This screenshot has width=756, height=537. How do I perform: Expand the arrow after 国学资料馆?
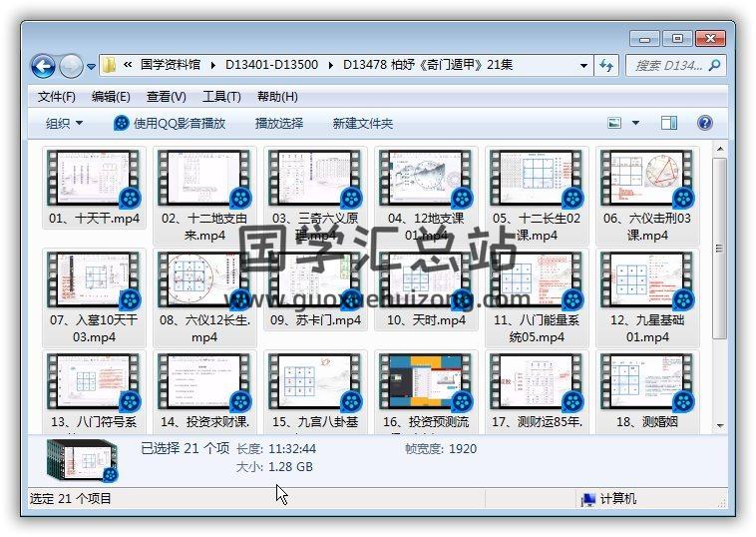pyautogui.click(x=212, y=65)
